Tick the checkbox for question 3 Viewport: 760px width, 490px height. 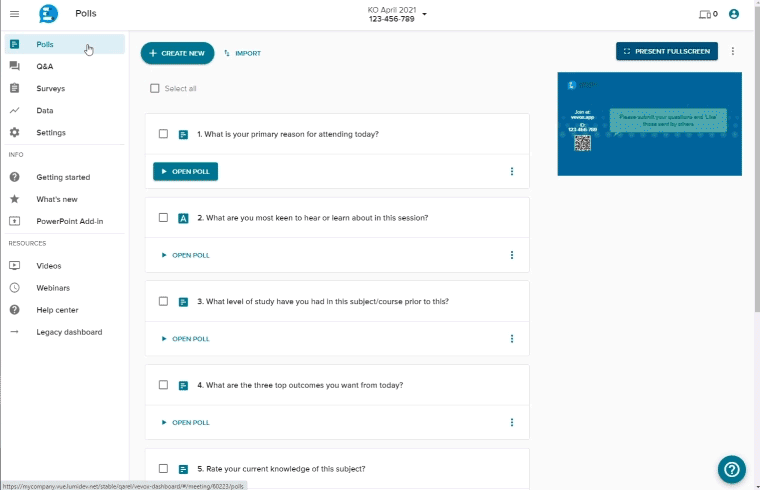(163, 301)
